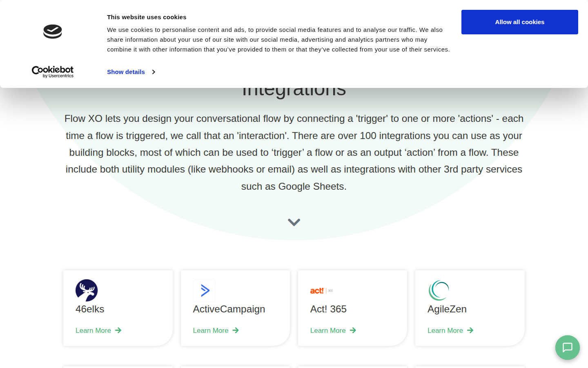Click the 46elks moose logo icon

pyautogui.click(x=87, y=290)
